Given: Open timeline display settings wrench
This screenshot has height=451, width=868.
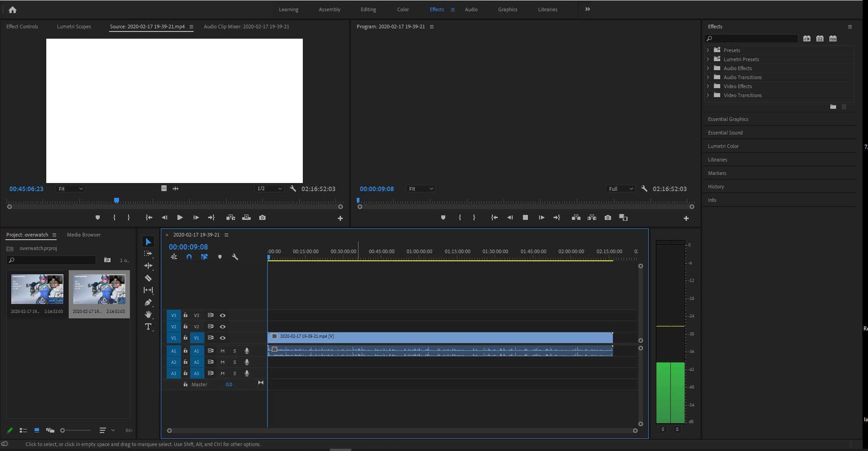Looking at the screenshot, I should tap(235, 257).
